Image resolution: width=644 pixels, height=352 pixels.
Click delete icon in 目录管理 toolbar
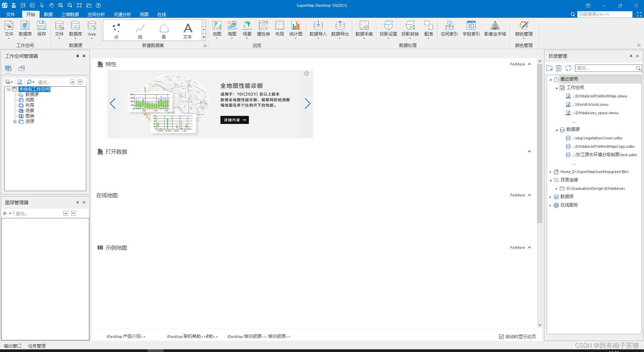559,68
